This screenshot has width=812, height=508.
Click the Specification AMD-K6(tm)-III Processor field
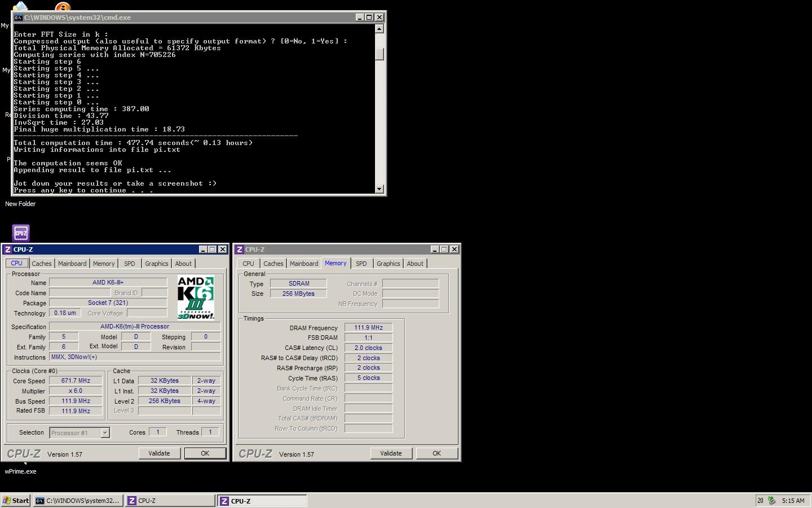point(135,326)
